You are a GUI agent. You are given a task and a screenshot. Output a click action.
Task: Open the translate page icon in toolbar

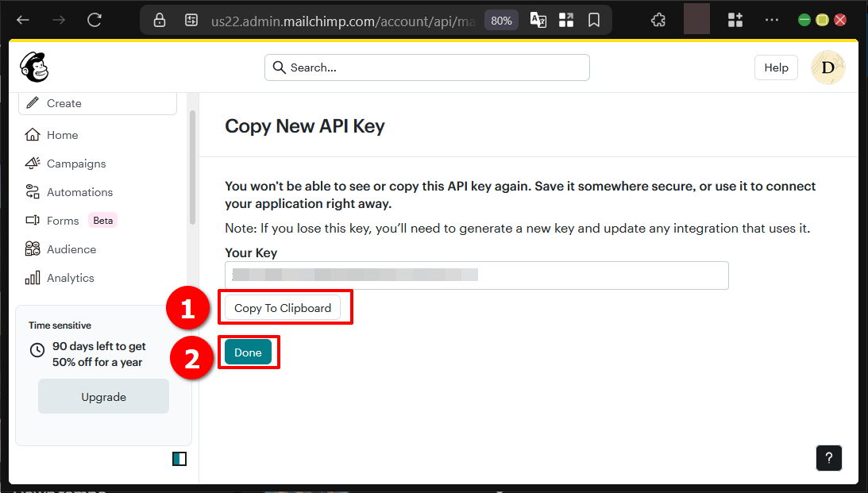[x=538, y=19]
